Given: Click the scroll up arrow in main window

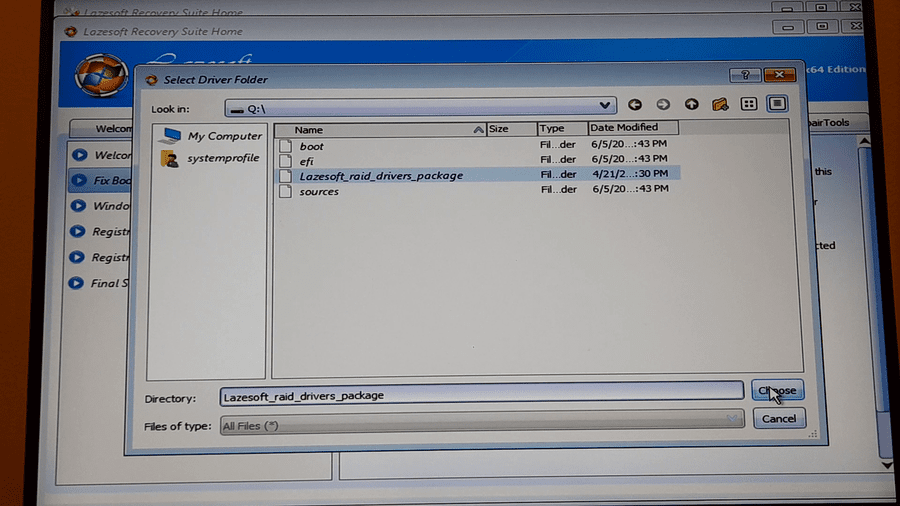Looking at the screenshot, I should pos(865,141).
